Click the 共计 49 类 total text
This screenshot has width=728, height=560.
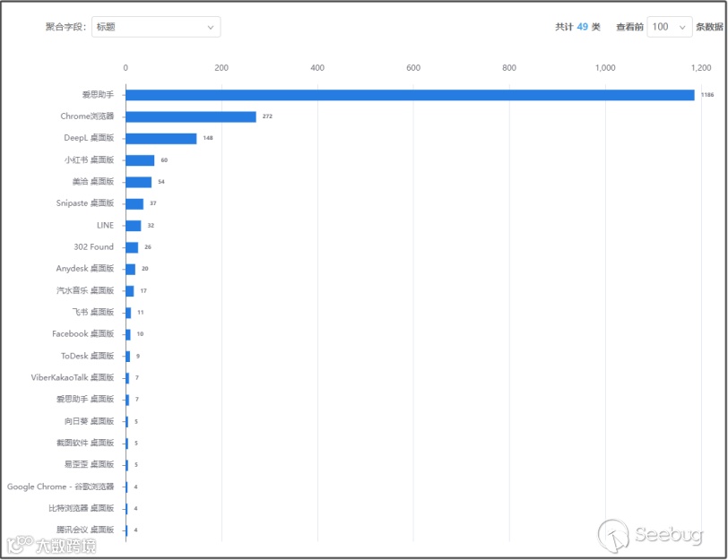[578, 27]
